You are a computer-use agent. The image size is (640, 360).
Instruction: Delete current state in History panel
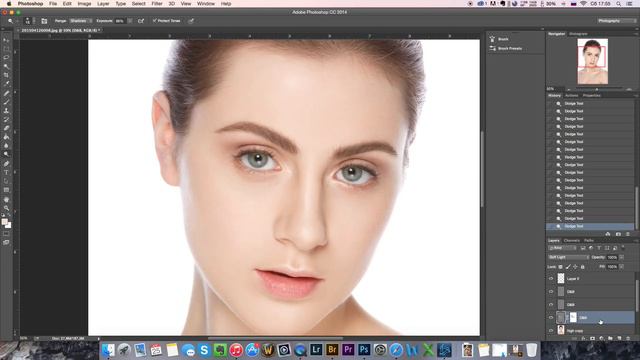[x=628, y=234]
